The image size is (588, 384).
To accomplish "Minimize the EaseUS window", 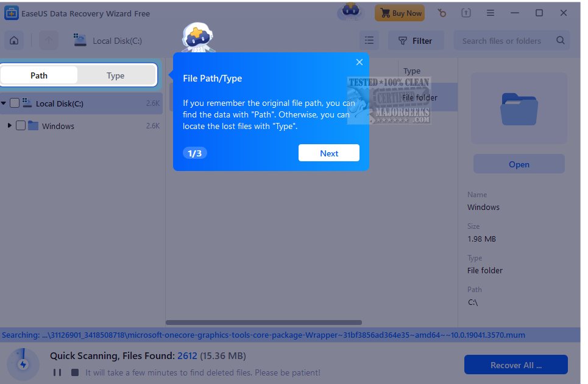I will 515,13.
